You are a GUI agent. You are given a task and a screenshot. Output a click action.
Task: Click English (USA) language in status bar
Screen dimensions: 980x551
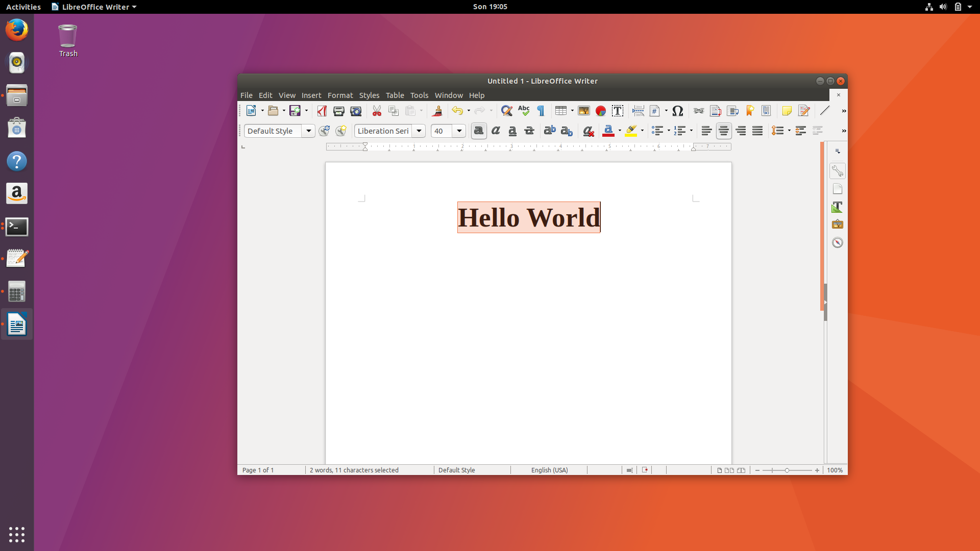(x=549, y=470)
